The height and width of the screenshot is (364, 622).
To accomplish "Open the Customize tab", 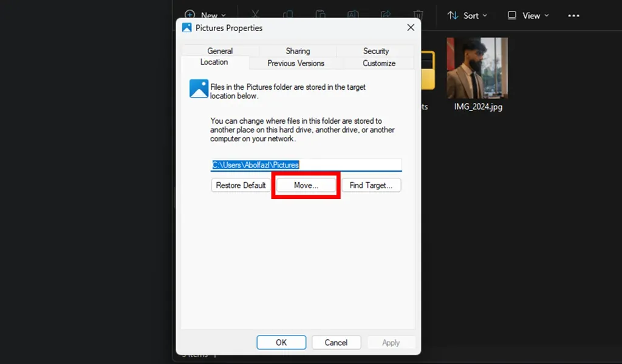I will pyautogui.click(x=379, y=63).
